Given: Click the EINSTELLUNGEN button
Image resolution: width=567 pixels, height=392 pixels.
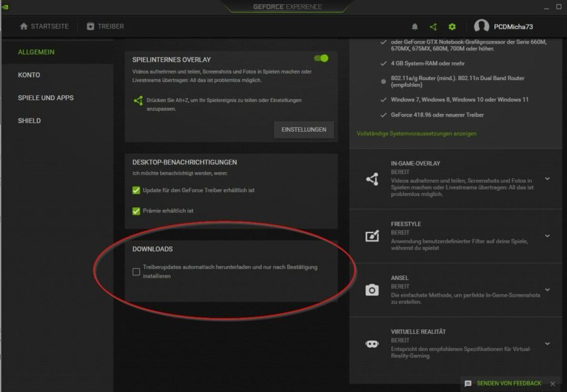Looking at the screenshot, I should (x=304, y=130).
